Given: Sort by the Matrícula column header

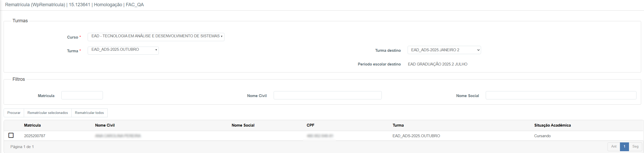Looking at the screenshot, I should coord(32,125).
